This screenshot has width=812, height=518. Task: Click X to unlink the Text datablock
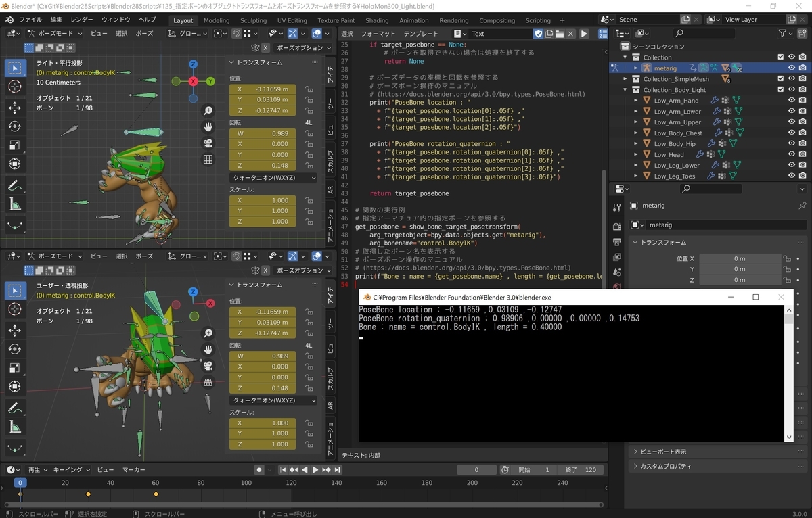(x=570, y=33)
